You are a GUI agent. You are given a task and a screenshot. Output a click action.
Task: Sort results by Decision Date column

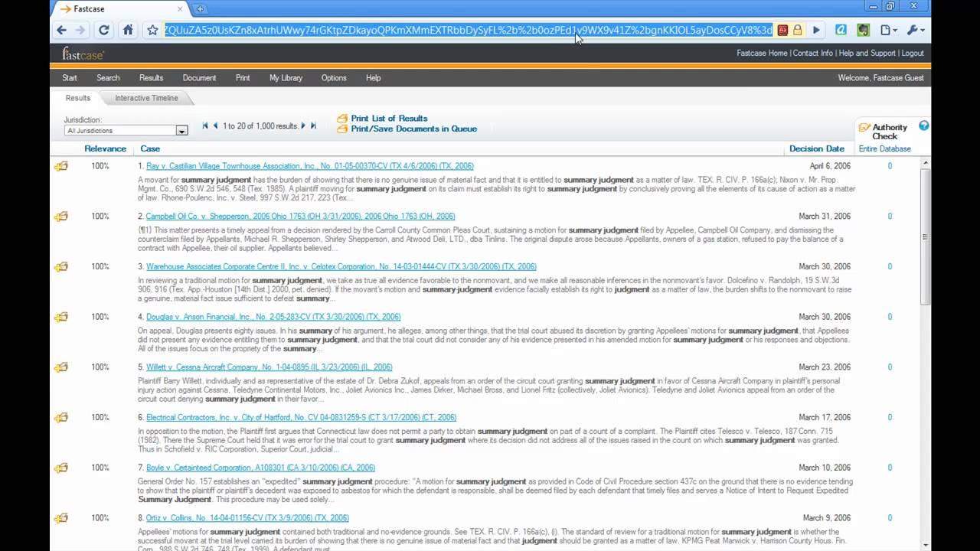coord(816,148)
